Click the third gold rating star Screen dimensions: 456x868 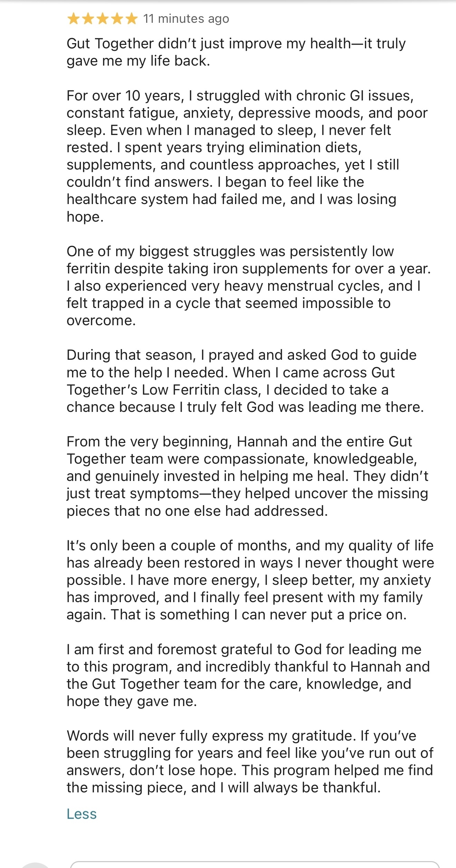103,19
